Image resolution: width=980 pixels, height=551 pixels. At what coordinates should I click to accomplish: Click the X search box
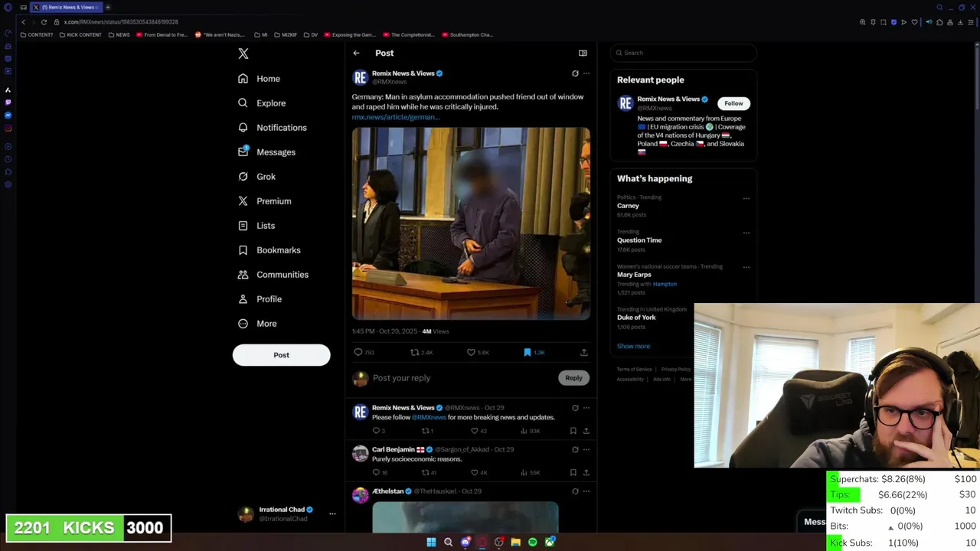pyautogui.click(x=683, y=53)
